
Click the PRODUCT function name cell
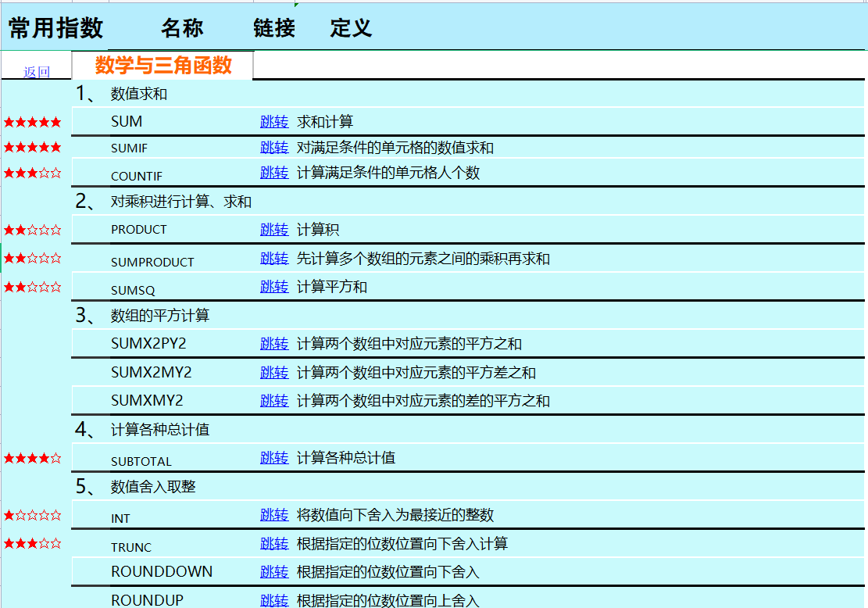(138, 229)
